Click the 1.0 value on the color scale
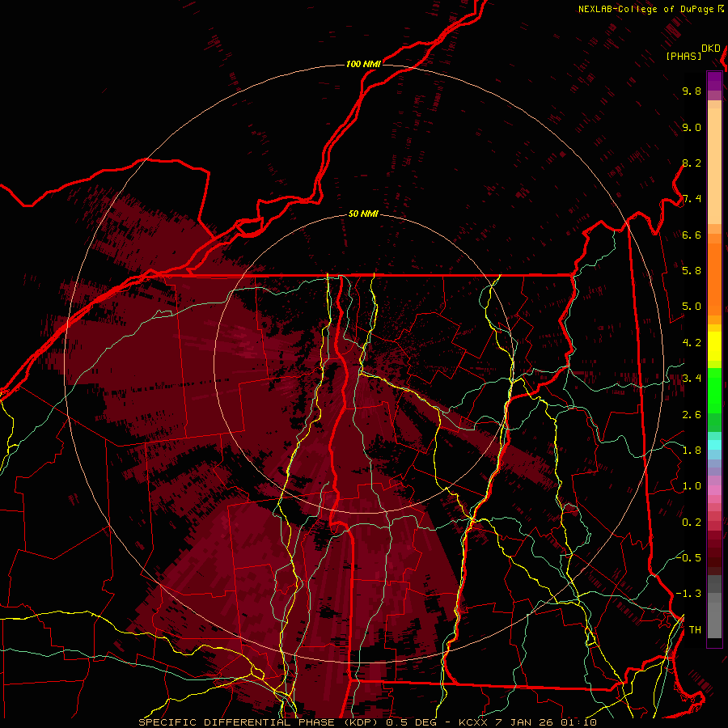Image resolution: width=728 pixels, height=728 pixels. (x=692, y=487)
